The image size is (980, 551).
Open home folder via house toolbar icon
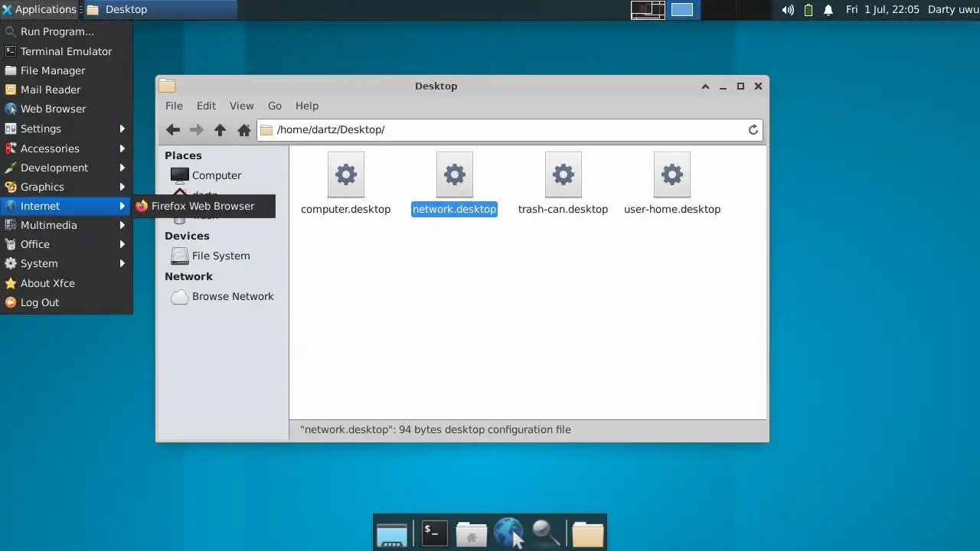click(244, 130)
